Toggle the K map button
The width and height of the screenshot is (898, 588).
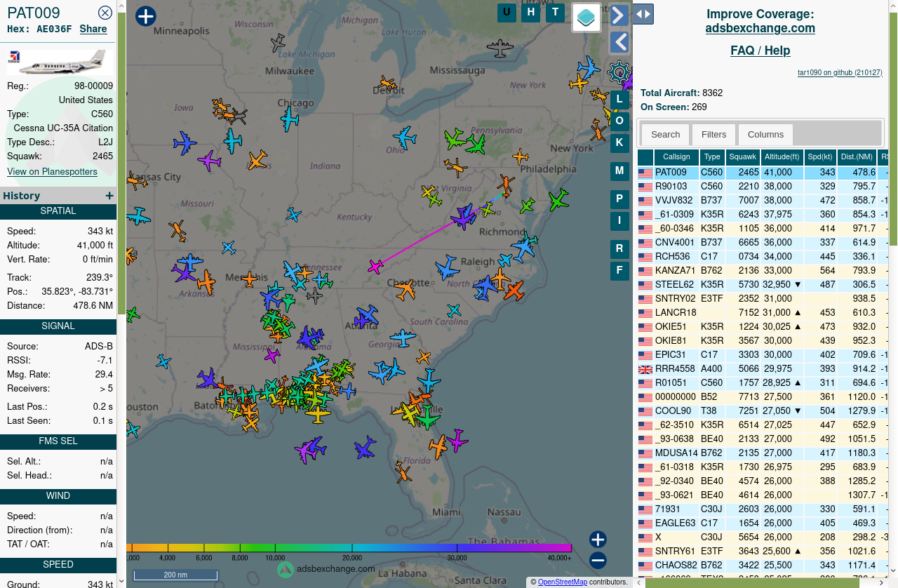pos(619,142)
